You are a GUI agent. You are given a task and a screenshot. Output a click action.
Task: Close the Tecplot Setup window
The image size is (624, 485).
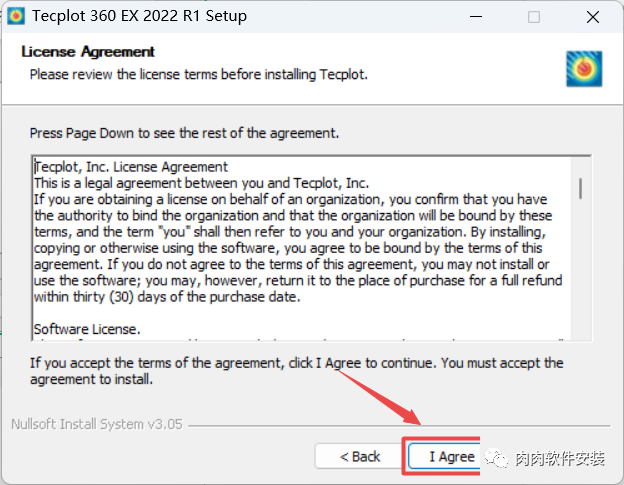pyautogui.click(x=593, y=17)
